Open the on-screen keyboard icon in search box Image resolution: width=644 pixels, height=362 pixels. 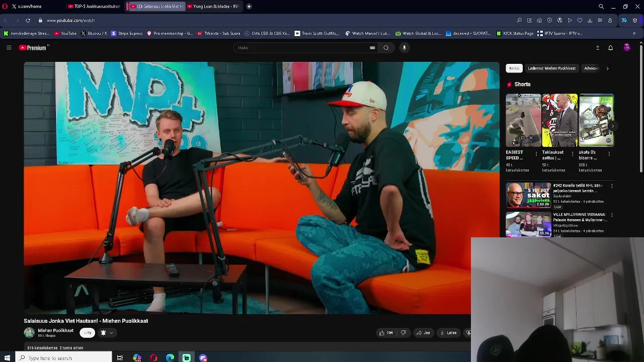(x=372, y=48)
